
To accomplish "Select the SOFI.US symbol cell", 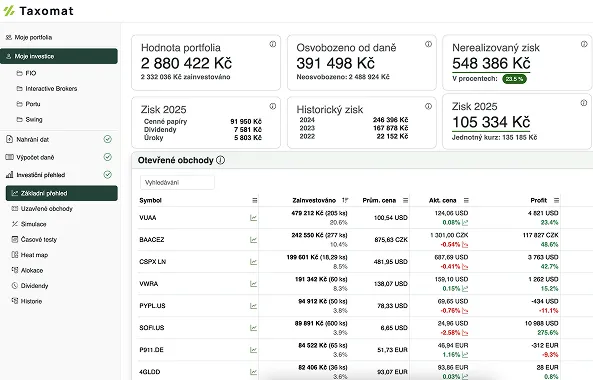I will tap(152, 328).
